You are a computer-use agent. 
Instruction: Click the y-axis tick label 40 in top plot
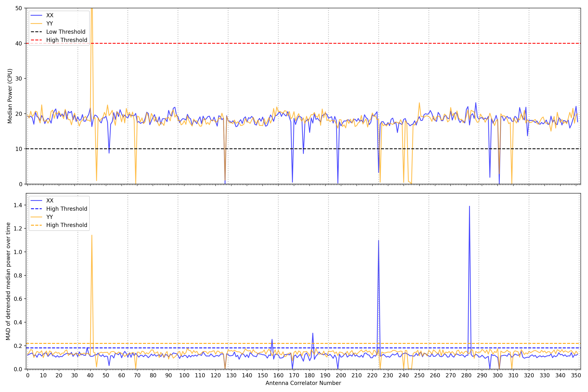(19, 44)
